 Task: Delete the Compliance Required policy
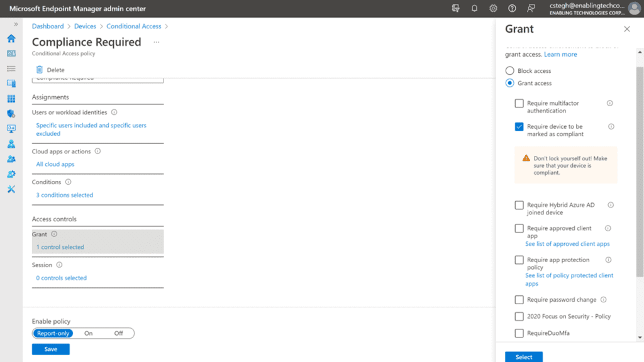(x=50, y=70)
